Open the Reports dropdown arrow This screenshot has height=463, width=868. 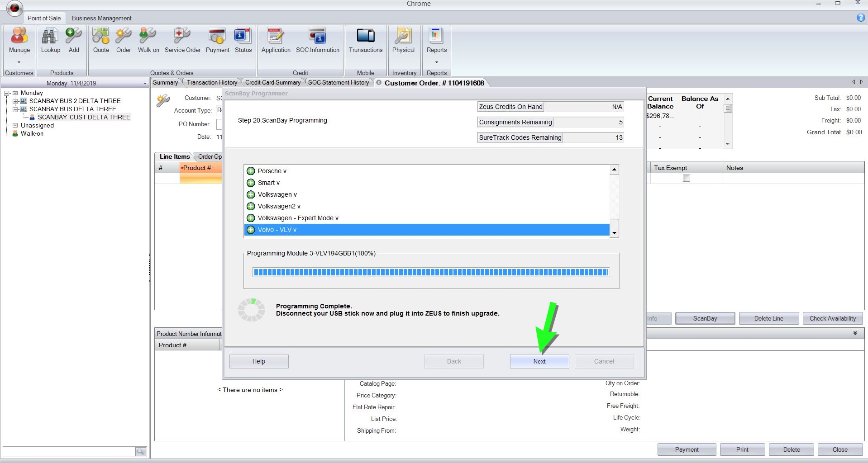436,62
